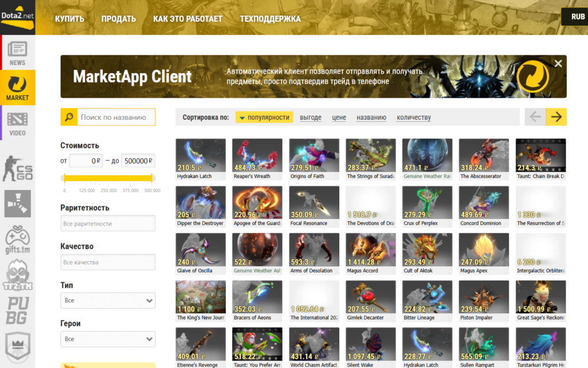
Task: Expand the Герои dropdown
Action: coord(108,339)
